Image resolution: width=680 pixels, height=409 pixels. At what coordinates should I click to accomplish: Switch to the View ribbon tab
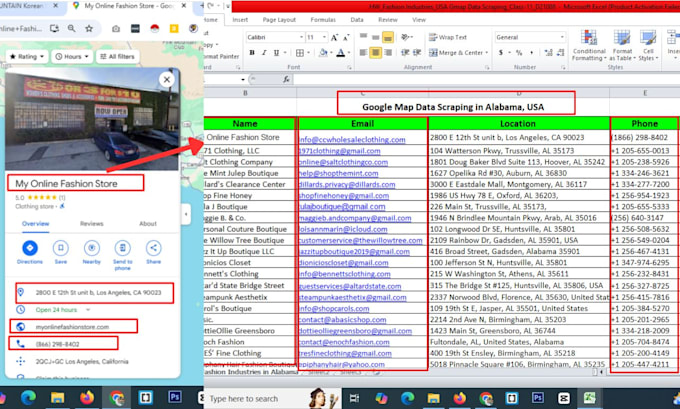coord(419,20)
